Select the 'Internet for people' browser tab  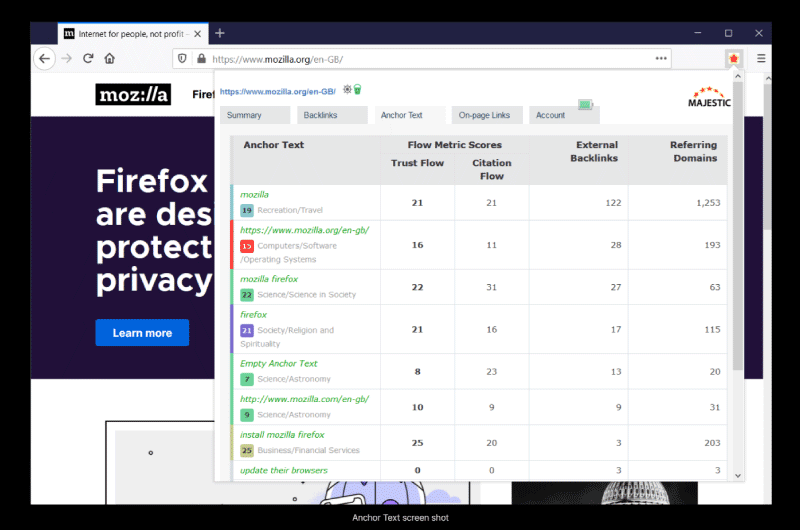133,34
